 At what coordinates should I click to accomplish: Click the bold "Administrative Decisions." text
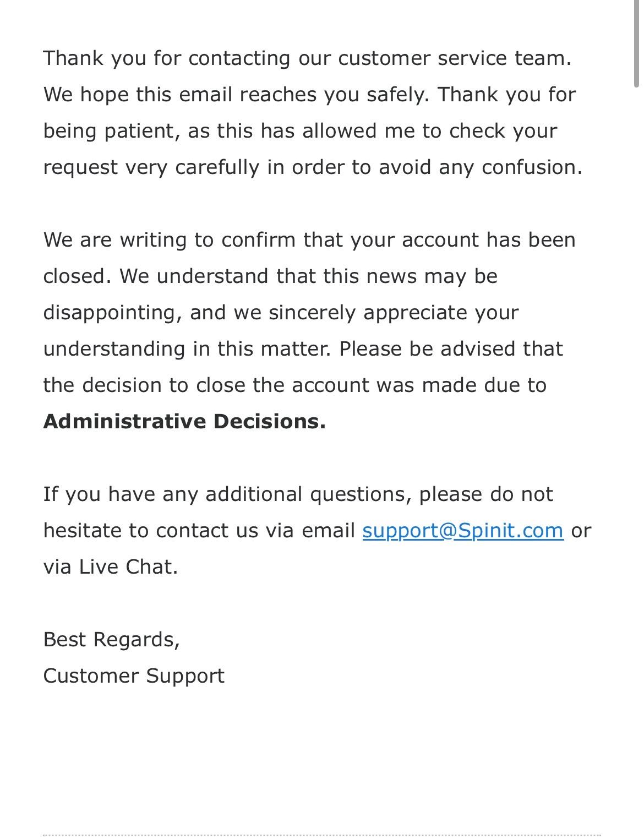click(184, 422)
